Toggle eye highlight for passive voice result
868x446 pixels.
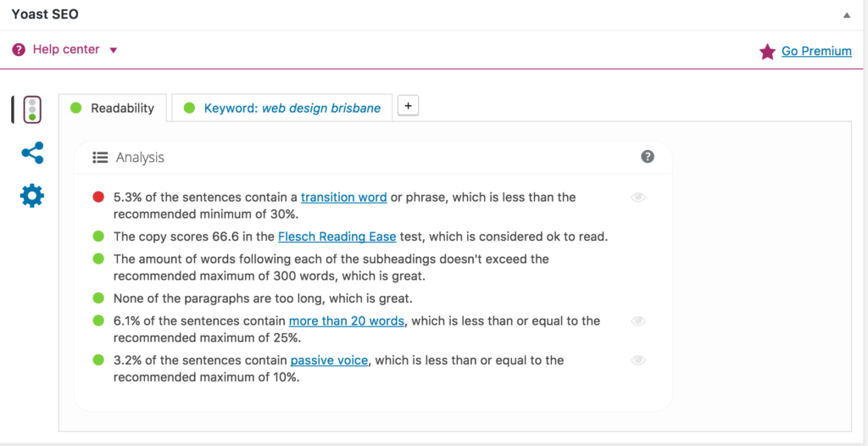[638, 360]
